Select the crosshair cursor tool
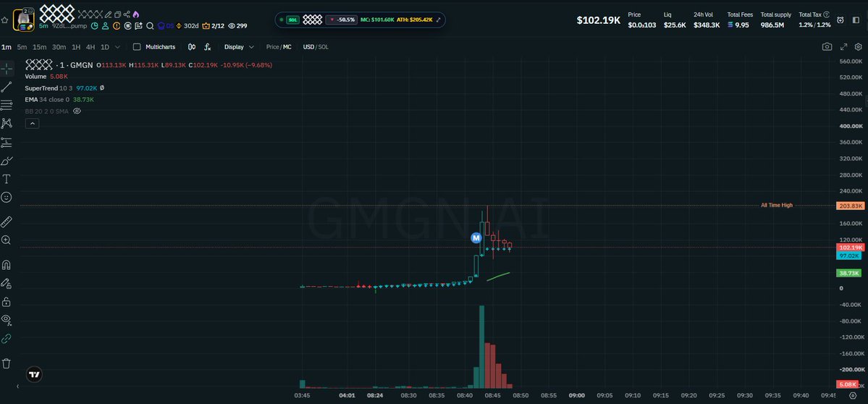The width and height of the screenshot is (868, 404). [7, 69]
